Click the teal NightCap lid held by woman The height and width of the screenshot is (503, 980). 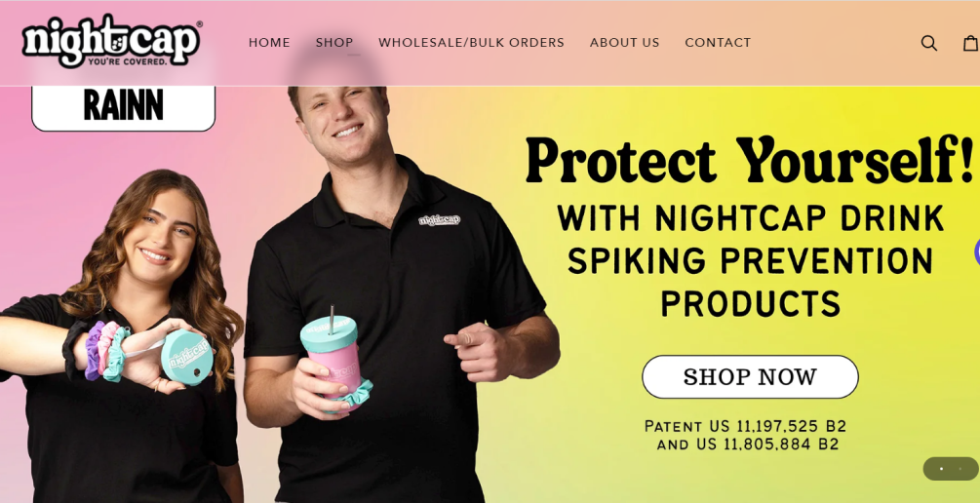click(185, 357)
